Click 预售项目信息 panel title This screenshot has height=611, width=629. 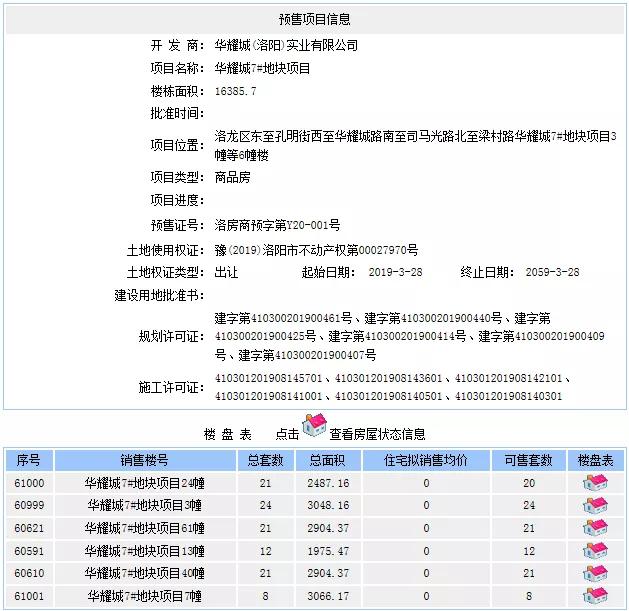[x=314, y=19]
